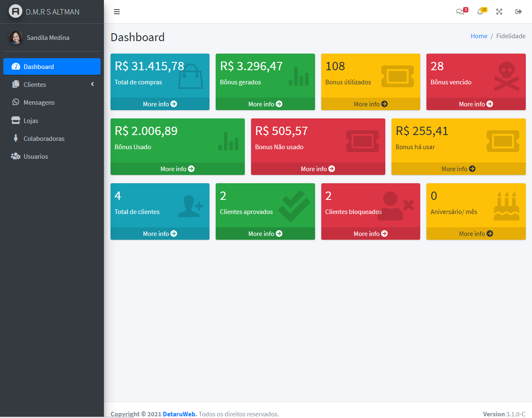This screenshot has width=532, height=418.
Task: Open Colaboradoras in the sidebar
Action: pyautogui.click(x=52, y=138)
